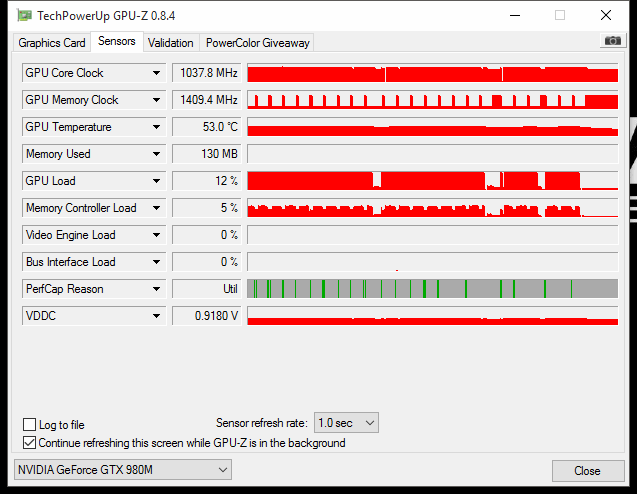Click the GPU-Z app icon in title bar

(x=24, y=16)
